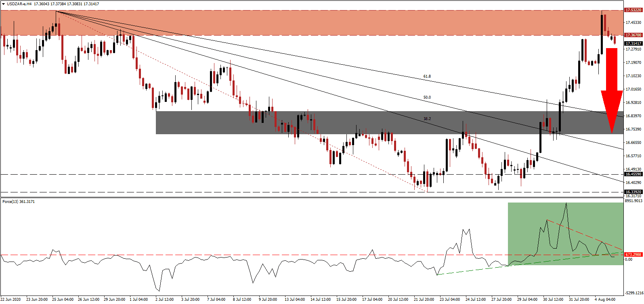Select the 50.0 Fibonacci fan label
Image resolution: width=644 pixels, height=304 pixels.
(x=427, y=97)
